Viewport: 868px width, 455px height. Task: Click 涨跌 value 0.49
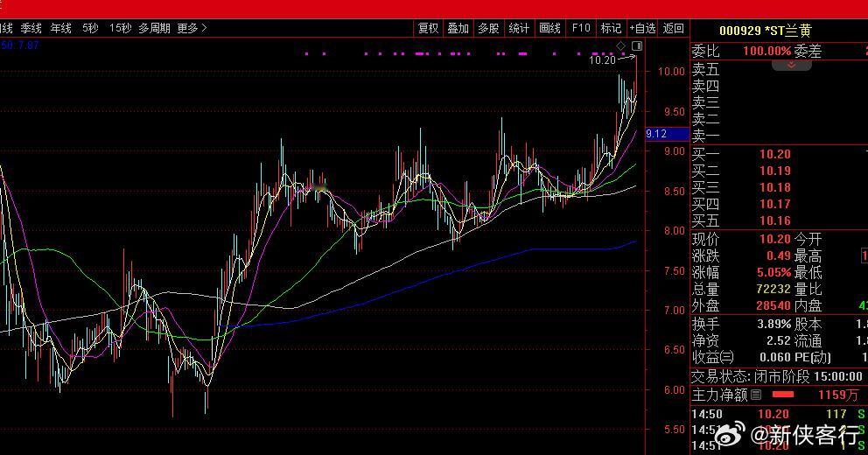point(779,255)
